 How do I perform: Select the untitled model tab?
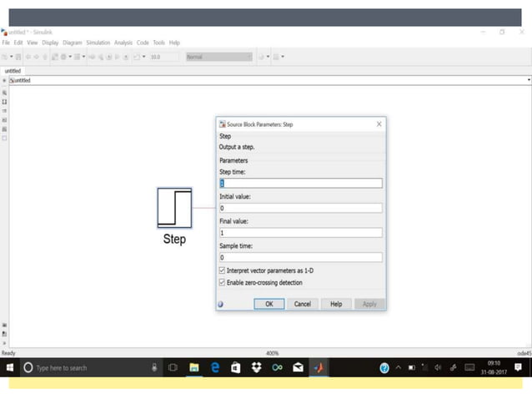tap(13, 71)
